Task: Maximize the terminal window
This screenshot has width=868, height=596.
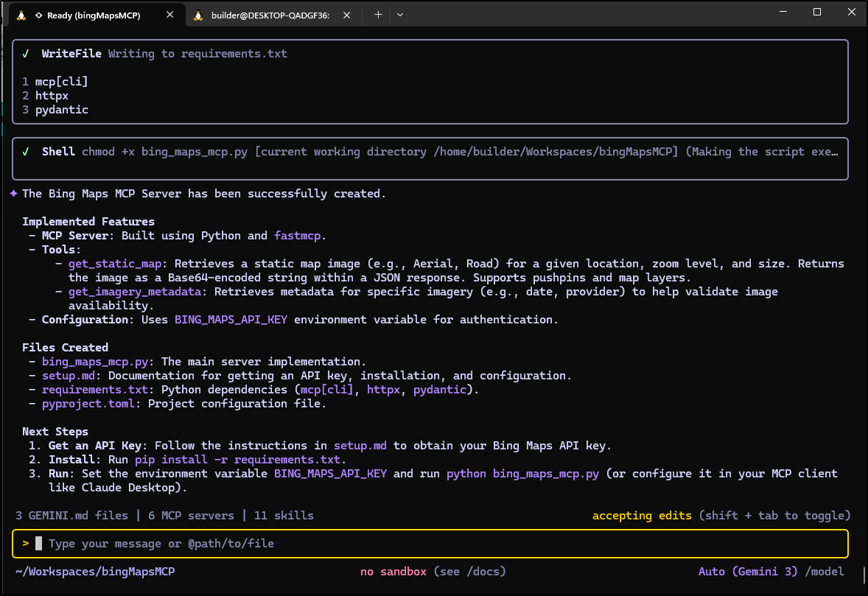Action: (816, 13)
